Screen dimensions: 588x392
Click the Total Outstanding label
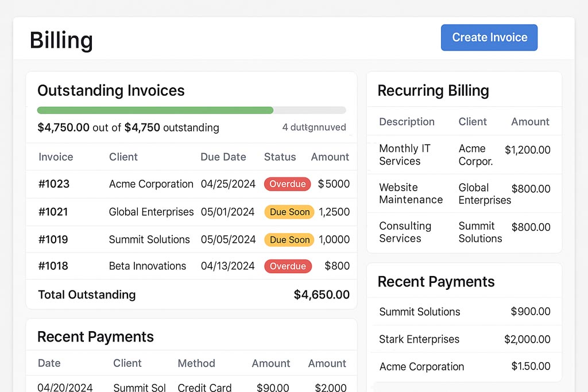[x=87, y=294]
